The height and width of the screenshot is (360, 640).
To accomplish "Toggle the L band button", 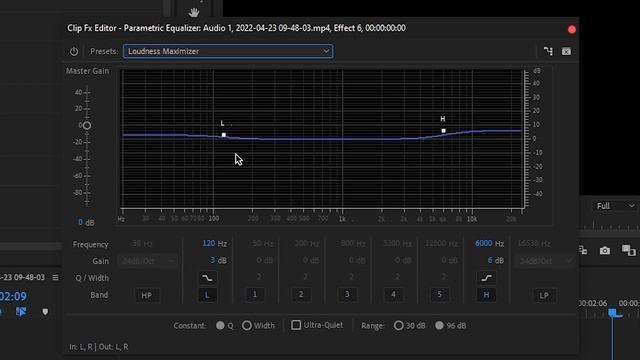I will pyautogui.click(x=207, y=295).
